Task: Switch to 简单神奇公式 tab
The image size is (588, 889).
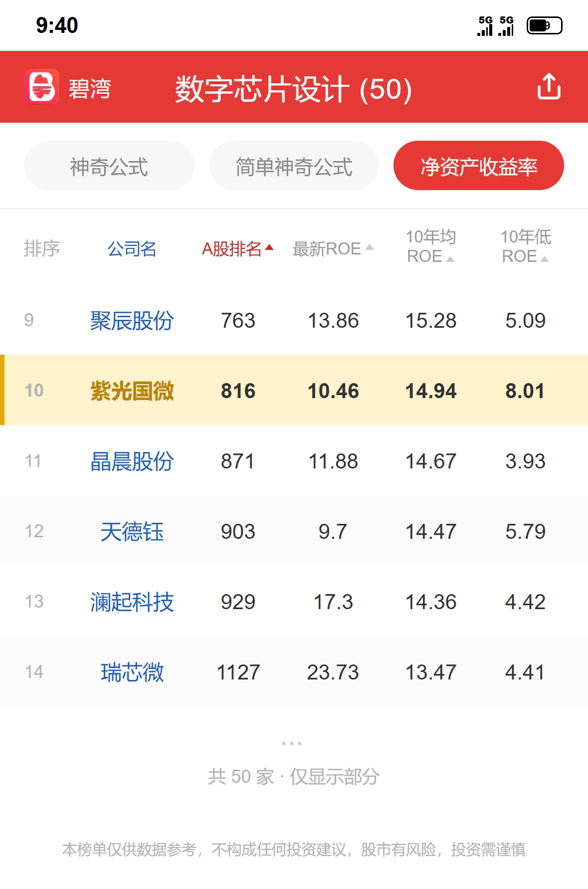Action: (x=294, y=166)
